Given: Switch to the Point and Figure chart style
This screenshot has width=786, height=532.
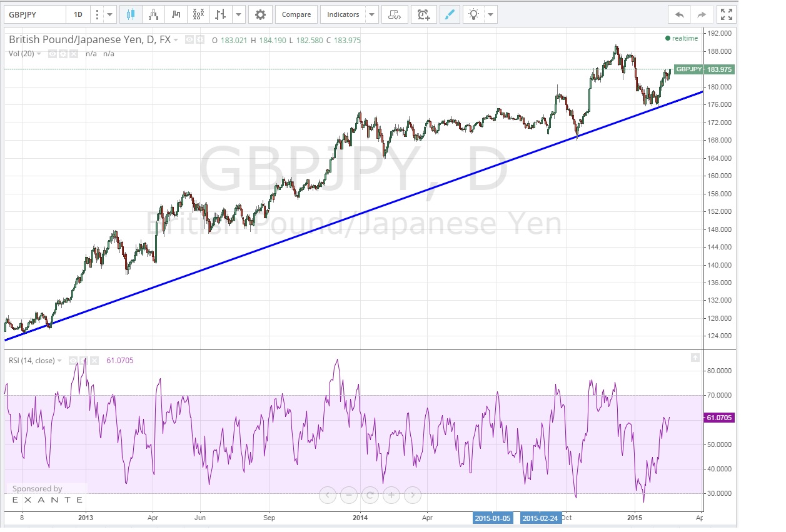Looking at the screenshot, I should pyautogui.click(x=198, y=14).
